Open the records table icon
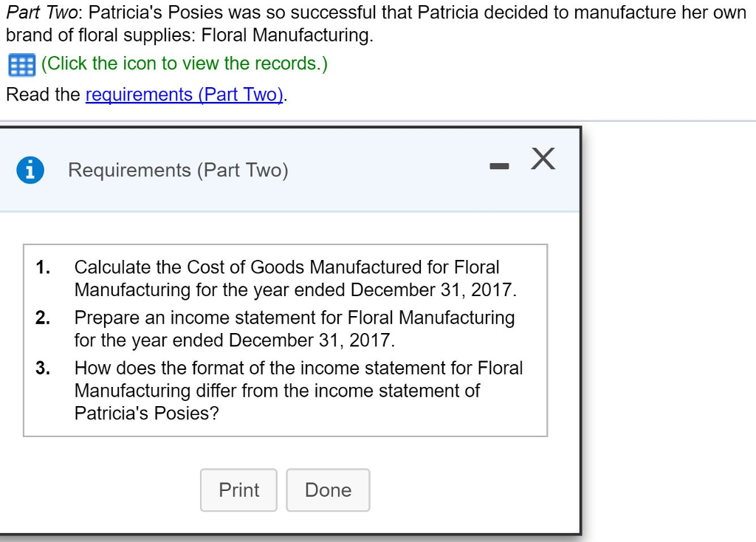This screenshot has height=542, width=756. click(x=21, y=65)
